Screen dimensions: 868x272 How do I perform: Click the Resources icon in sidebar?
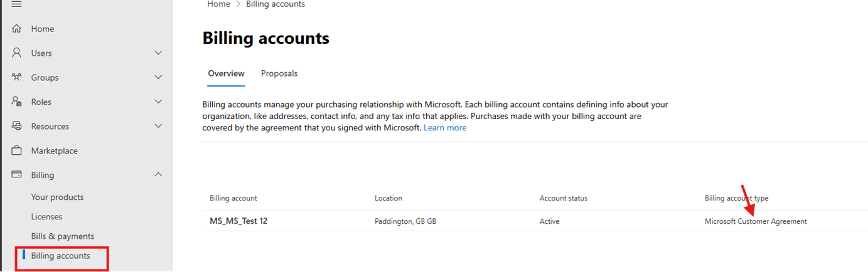17,127
